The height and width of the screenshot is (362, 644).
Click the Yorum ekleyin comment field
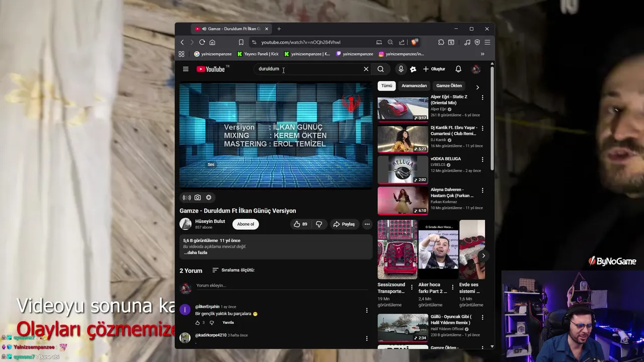click(x=282, y=286)
